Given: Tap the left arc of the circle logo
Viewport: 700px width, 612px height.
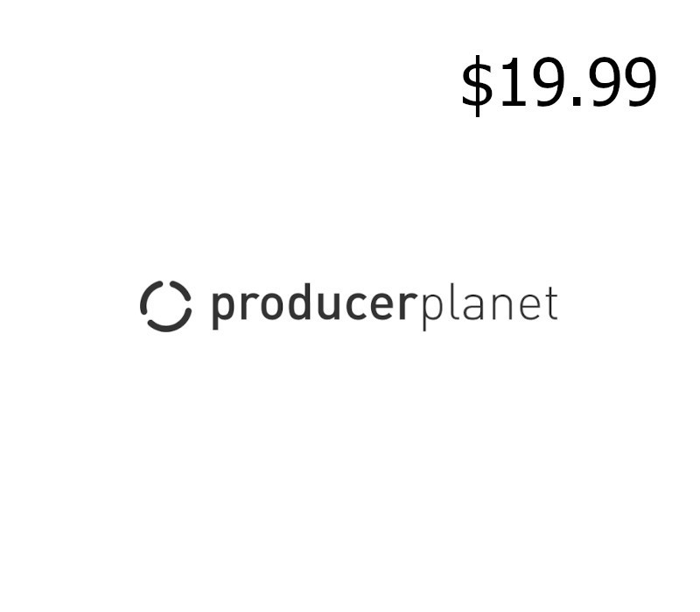Looking at the screenshot, I should click(x=149, y=298).
